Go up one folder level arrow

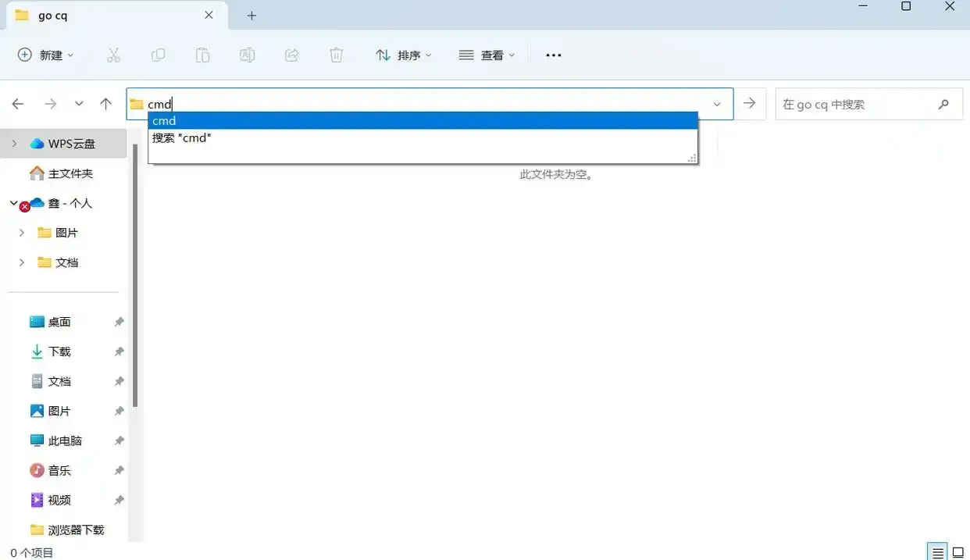pos(106,104)
